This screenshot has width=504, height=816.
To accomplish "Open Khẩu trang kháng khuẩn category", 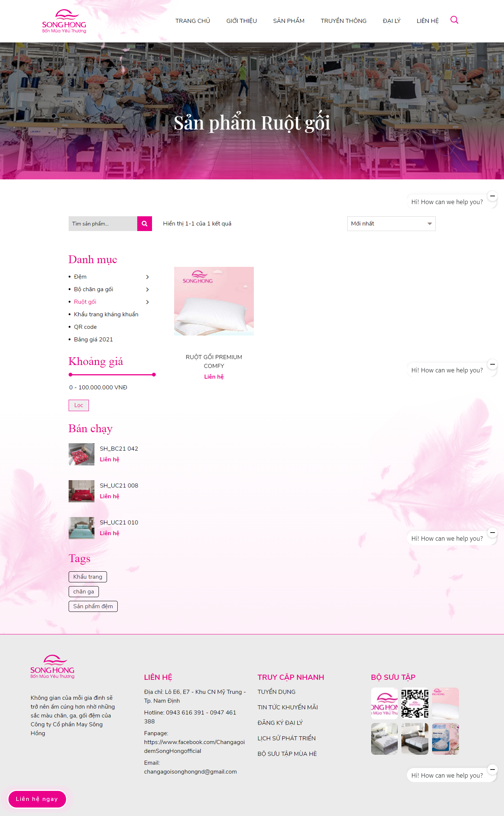I will pos(106,314).
